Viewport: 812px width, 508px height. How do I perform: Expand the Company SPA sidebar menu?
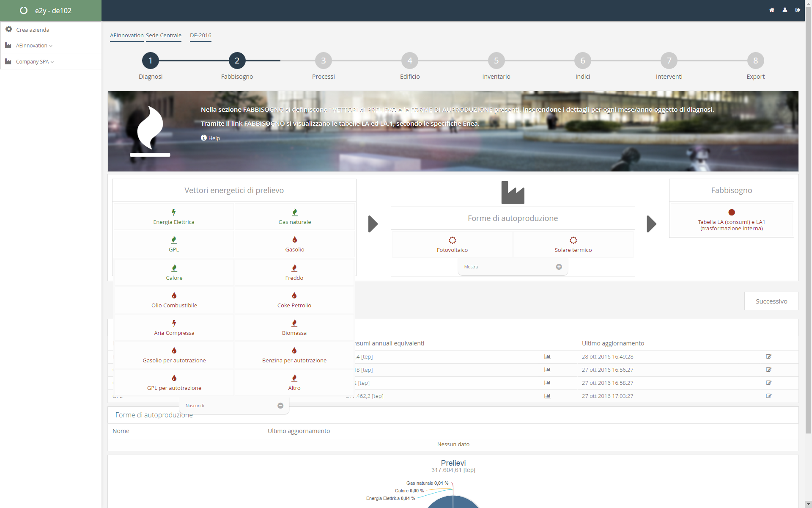click(x=51, y=61)
